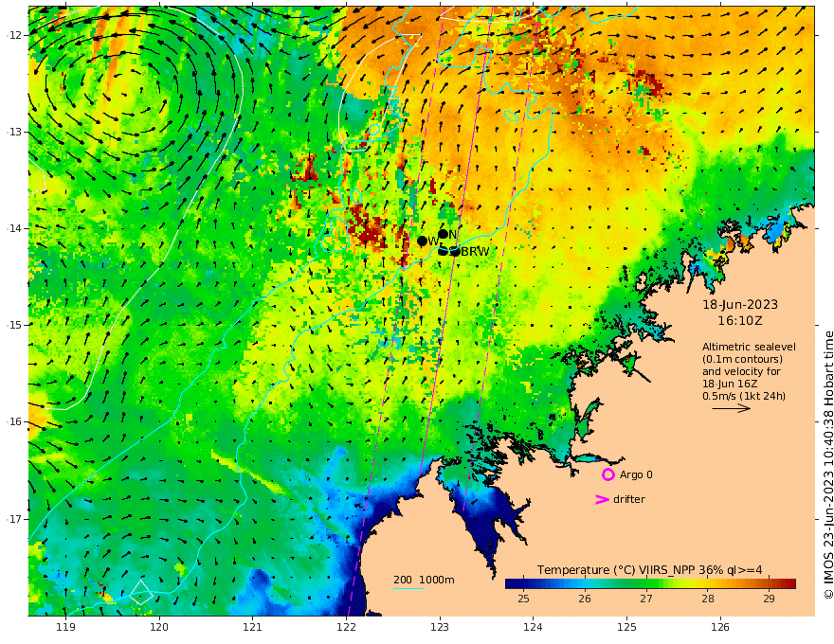834x644 pixels.
Task: Click the BRW station label text
Action: (x=475, y=252)
